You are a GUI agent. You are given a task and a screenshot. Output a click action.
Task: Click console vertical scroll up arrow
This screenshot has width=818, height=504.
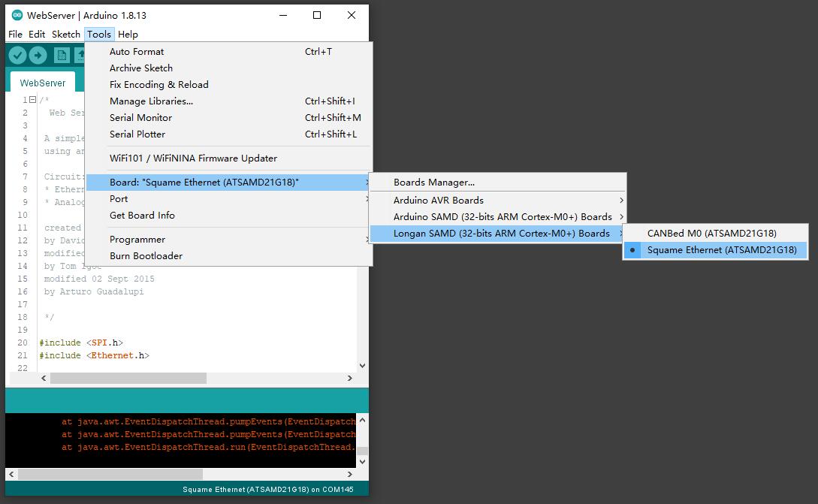[363, 419]
